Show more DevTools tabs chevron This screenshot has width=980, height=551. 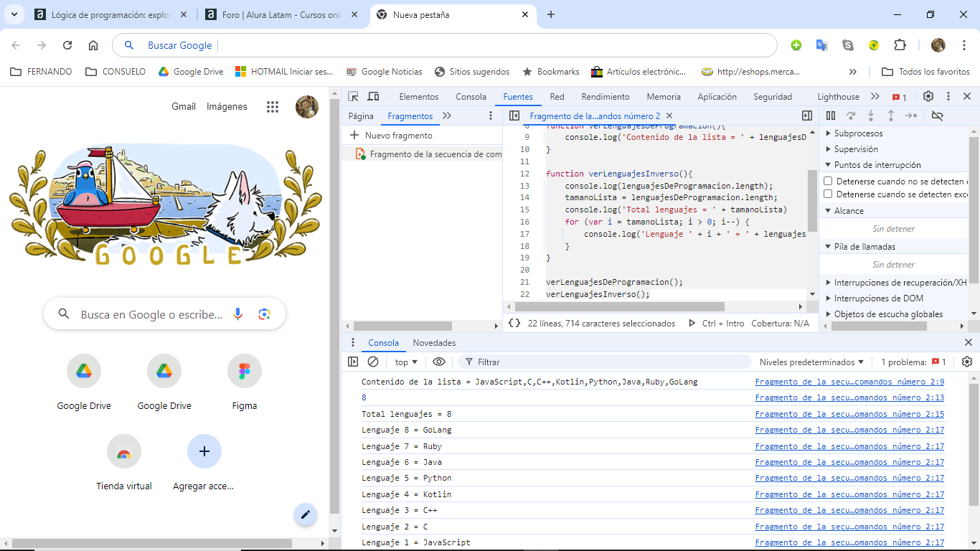point(875,97)
